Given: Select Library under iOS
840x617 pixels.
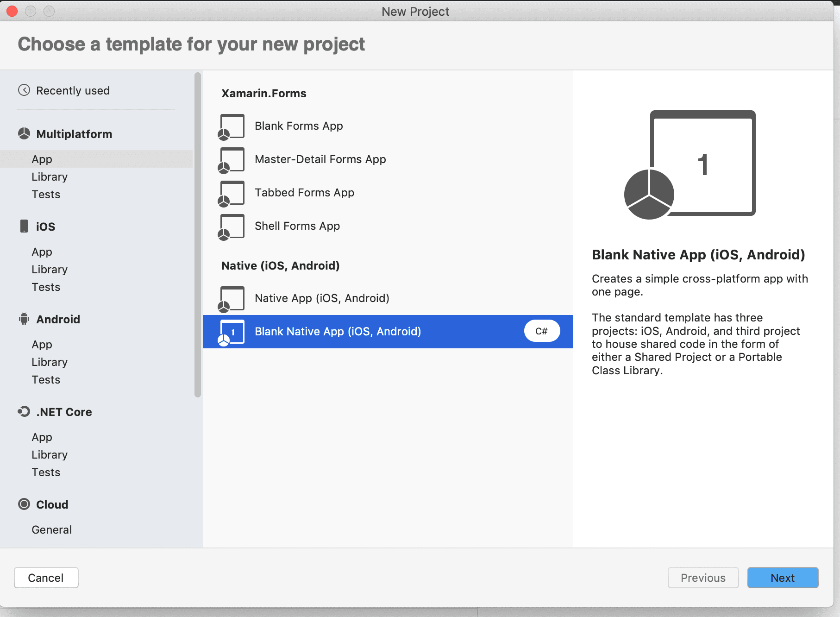Looking at the screenshot, I should pyautogui.click(x=50, y=270).
